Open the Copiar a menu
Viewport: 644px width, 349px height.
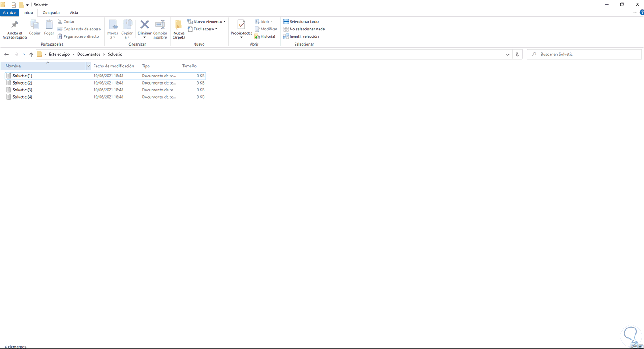pos(127,29)
